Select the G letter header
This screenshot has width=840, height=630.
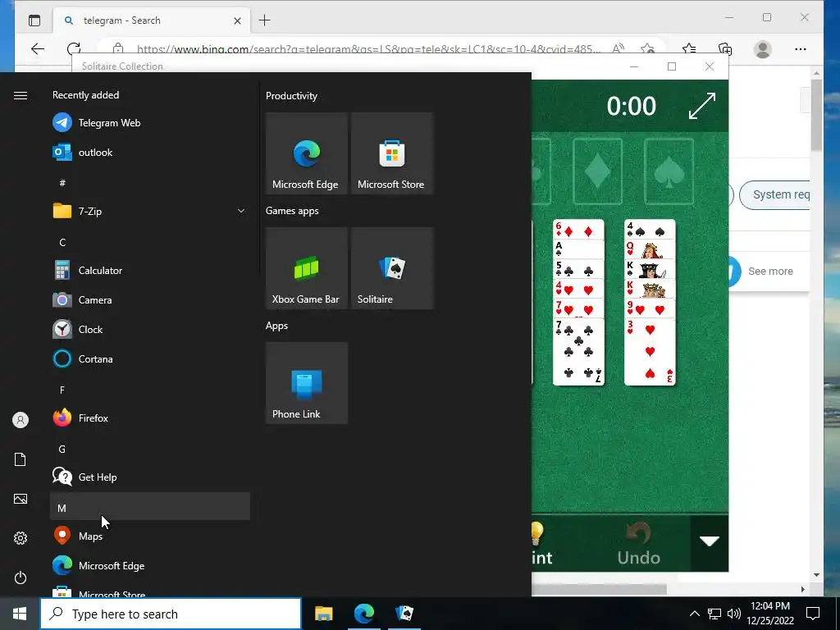62,449
